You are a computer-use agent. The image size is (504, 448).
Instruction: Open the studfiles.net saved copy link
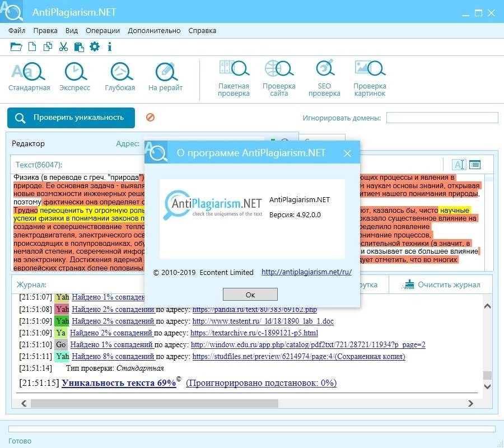click(298, 356)
